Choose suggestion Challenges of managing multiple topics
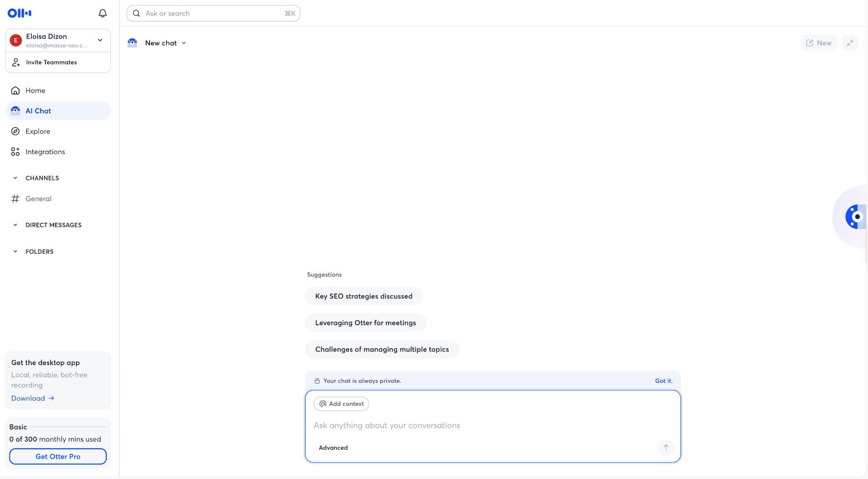The image size is (868, 479). click(382, 349)
